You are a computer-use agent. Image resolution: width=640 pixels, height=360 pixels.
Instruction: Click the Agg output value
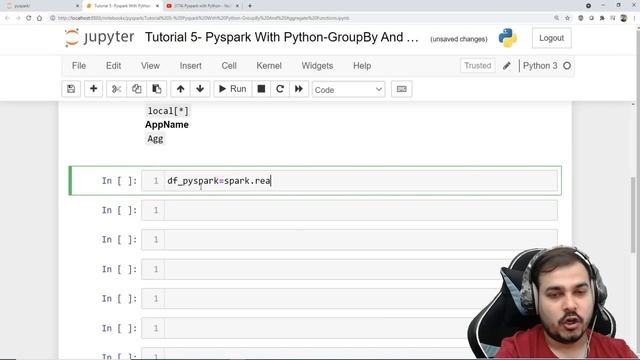point(155,139)
